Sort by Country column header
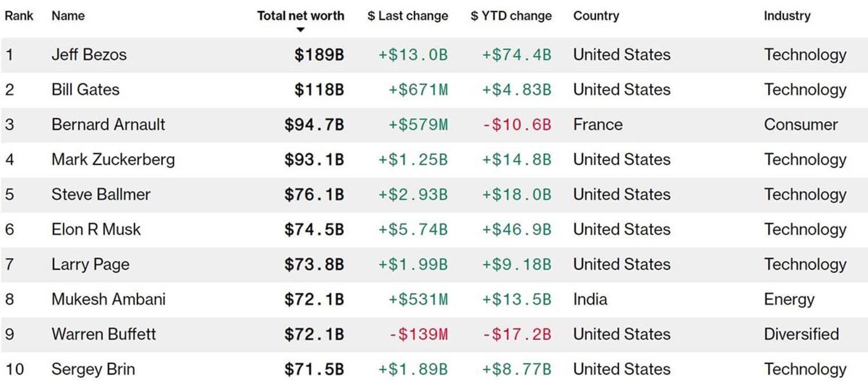868x385 pixels. [x=596, y=16]
